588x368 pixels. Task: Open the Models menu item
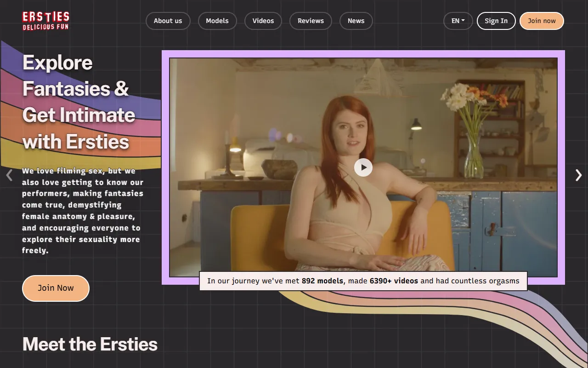click(217, 21)
